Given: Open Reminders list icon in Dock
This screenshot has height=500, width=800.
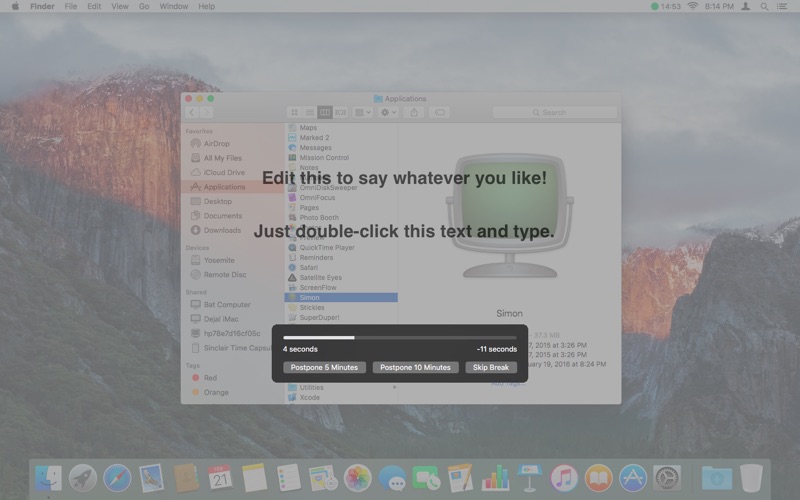Looking at the screenshot, I should tap(289, 478).
